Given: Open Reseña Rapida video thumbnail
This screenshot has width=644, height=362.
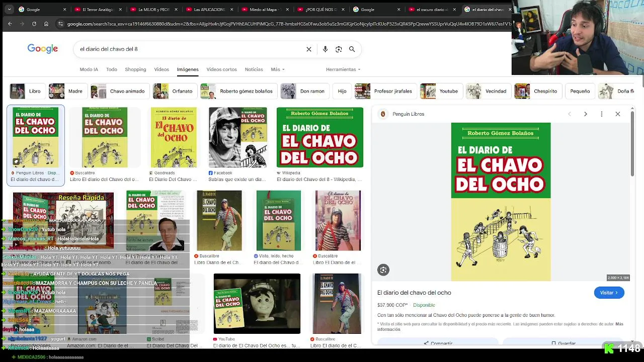Looking at the screenshot, I should [63, 220].
